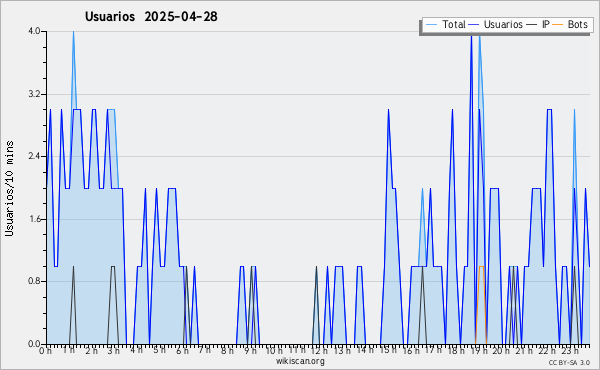Screen dimensions: 600x370
Task: Click the '0.8' y-axis value
Action: 34,282
